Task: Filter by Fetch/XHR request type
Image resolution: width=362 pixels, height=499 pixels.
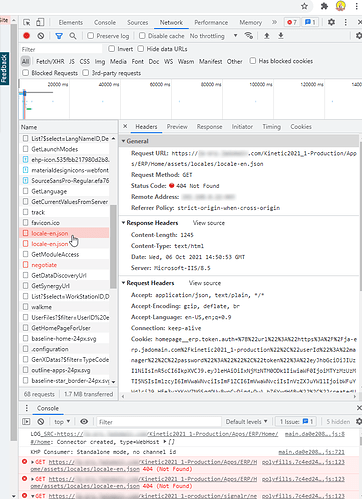Action: pos(50,61)
